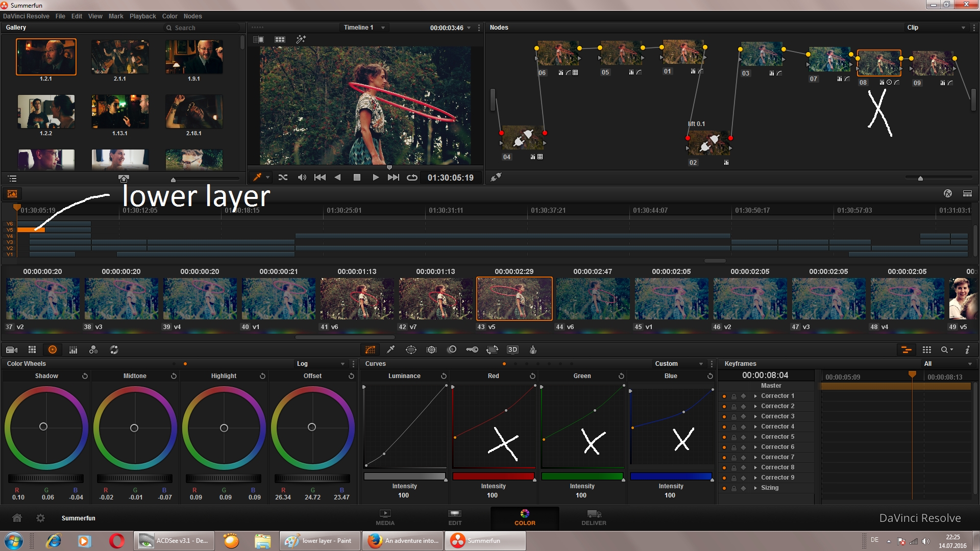Screen dimensions: 980x551
Task: Toggle loop playback button
Action: [x=412, y=178]
